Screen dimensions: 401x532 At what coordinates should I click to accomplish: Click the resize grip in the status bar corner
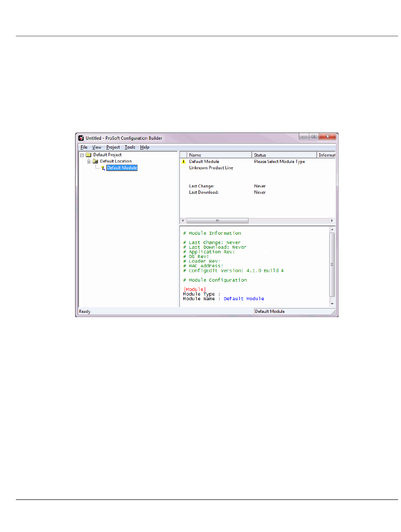333,312
